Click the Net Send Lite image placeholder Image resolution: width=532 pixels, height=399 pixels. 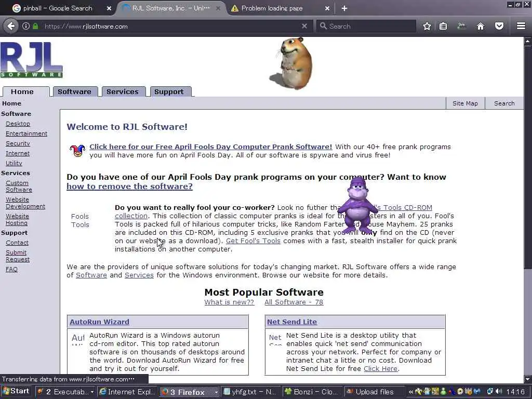point(275,339)
